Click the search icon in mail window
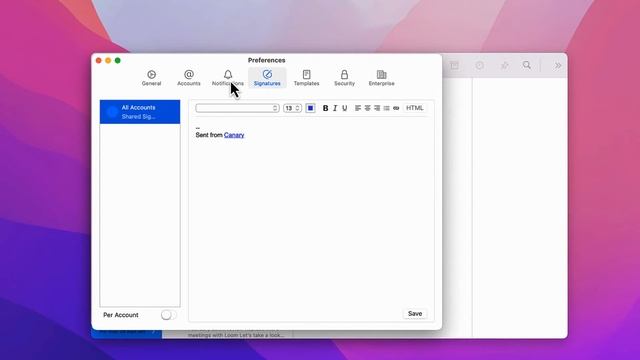The width and height of the screenshot is (640, 360). click(x=527, y=65)
